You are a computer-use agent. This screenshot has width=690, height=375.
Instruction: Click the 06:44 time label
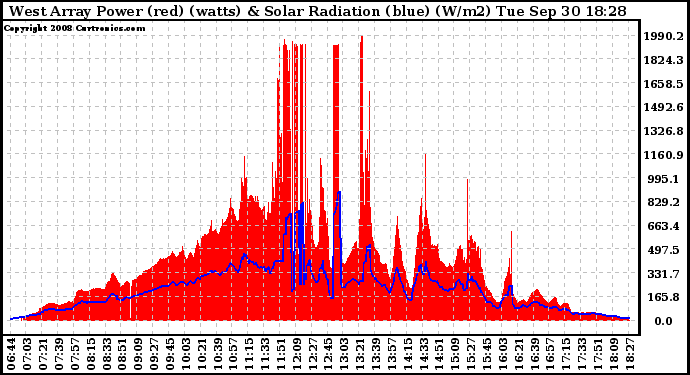11,354
